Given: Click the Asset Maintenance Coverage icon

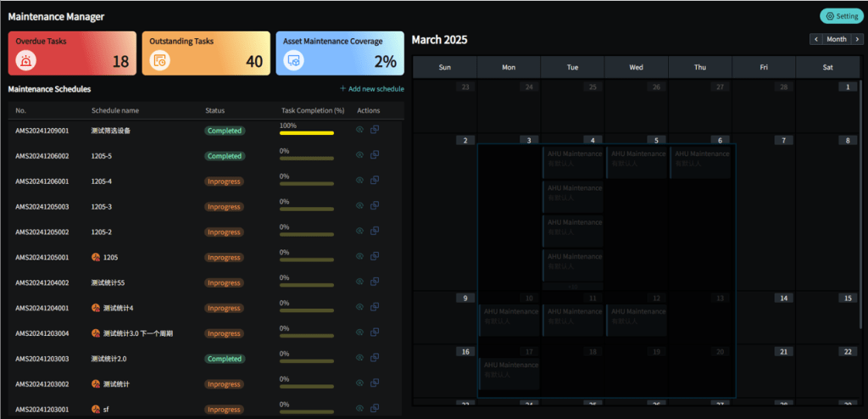Looking at the screenshot, I should pyautogui.click(x=294, y=60).
